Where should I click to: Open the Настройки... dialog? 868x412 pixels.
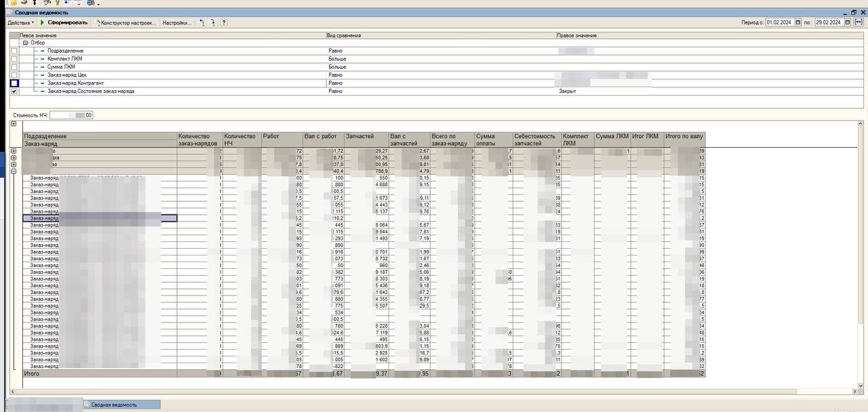click(x=178, y=22)
